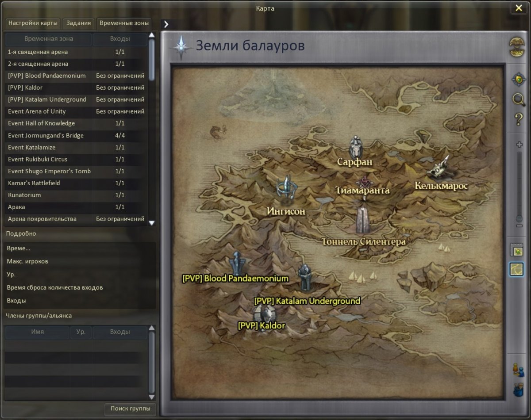Select Runatorium in the zones list

pos(24,195)
